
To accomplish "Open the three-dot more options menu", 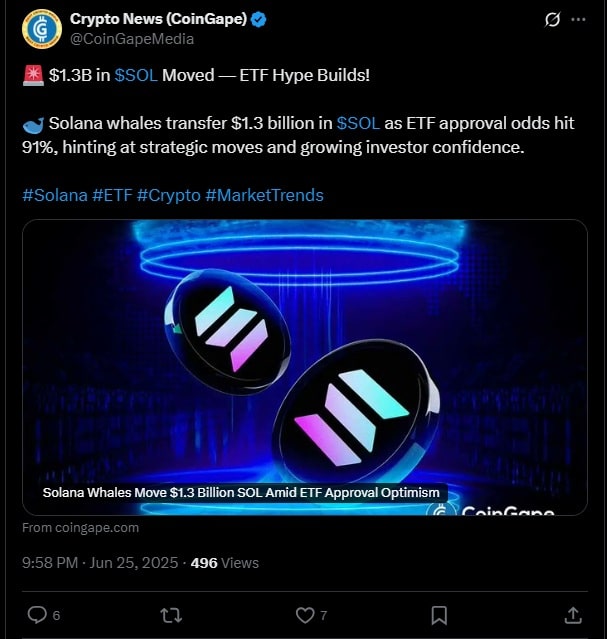I will tap(579, 20).
